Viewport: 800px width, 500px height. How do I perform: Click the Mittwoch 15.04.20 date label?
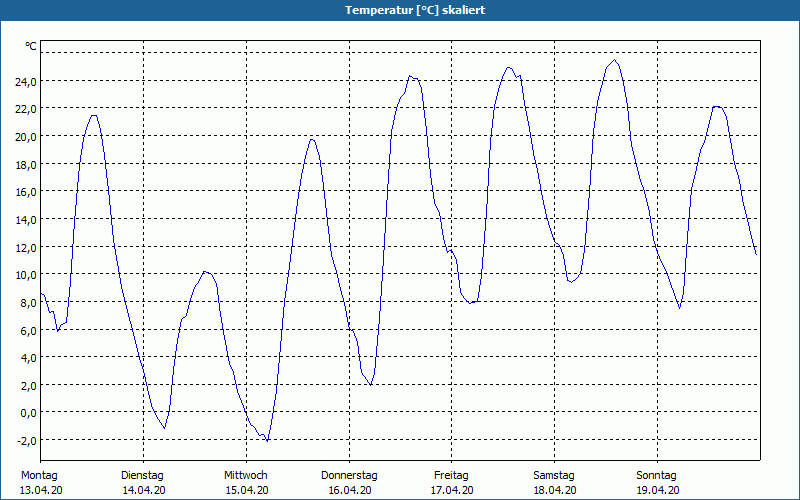coord(246,483)
